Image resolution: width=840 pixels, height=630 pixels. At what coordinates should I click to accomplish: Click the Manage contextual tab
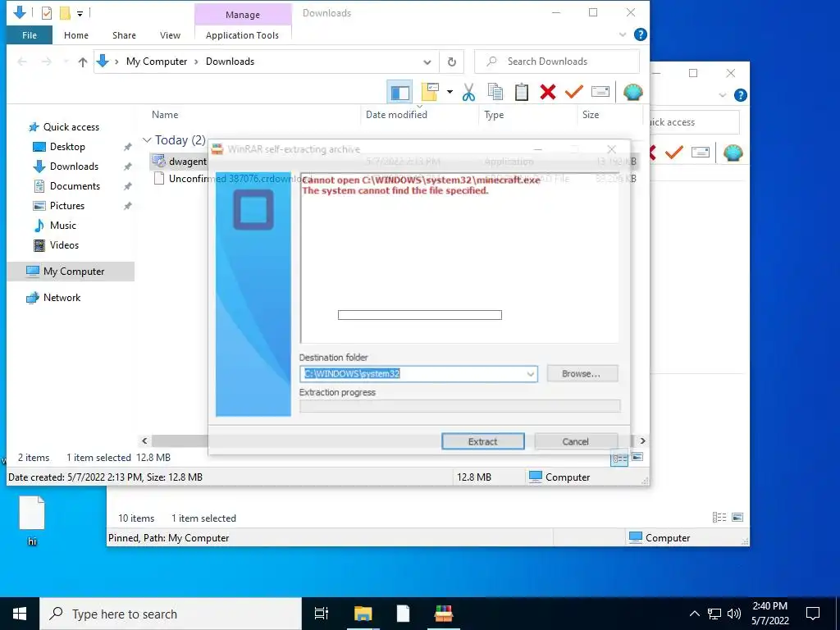tap(243, 15)
